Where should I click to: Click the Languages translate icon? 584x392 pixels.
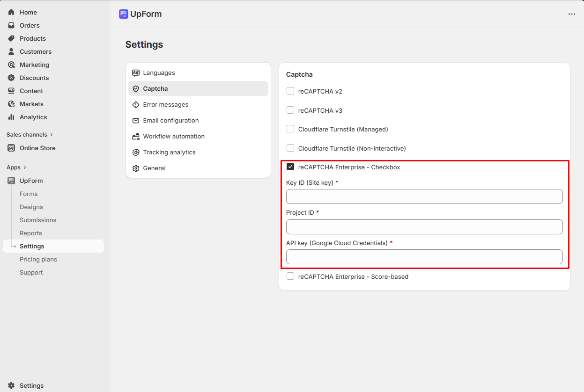[136, 73]
